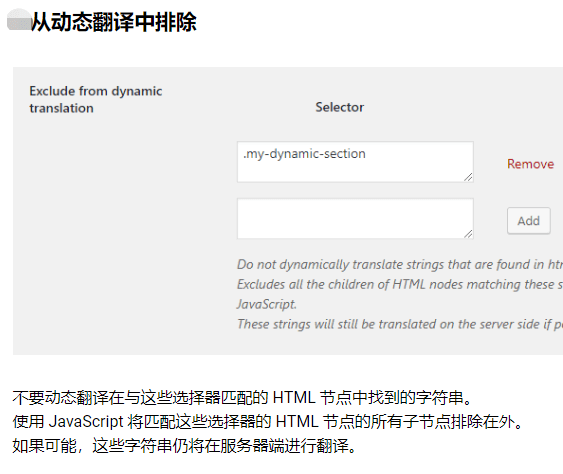This screenshot has height=474, width=563.
Task: Focus the .my-dynamic-section selector field
Action: 355,162
